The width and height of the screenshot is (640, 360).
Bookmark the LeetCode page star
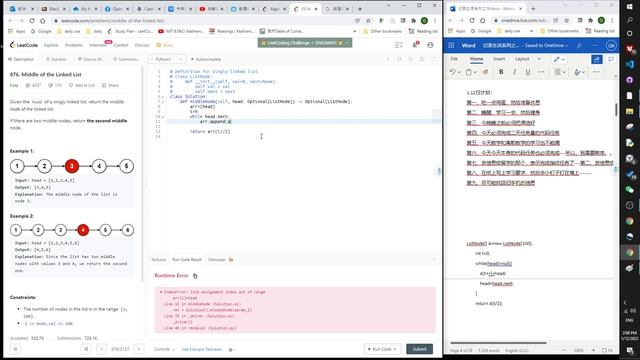pyautogui.click(x=368, y=20)
